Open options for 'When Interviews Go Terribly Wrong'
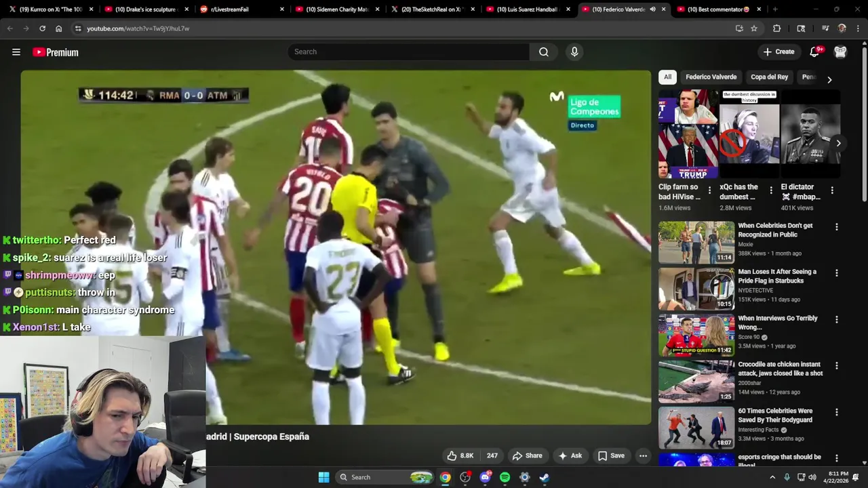 836,319
